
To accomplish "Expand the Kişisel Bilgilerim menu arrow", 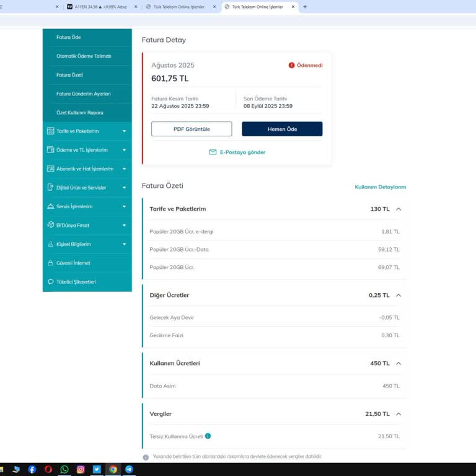I will point(124,244).
